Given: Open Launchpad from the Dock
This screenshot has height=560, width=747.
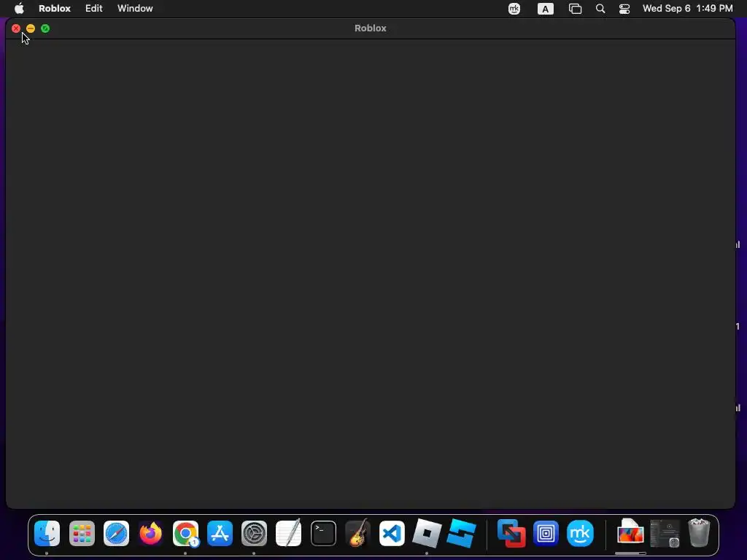Looking at the screenshot, I should coord(82,533).
